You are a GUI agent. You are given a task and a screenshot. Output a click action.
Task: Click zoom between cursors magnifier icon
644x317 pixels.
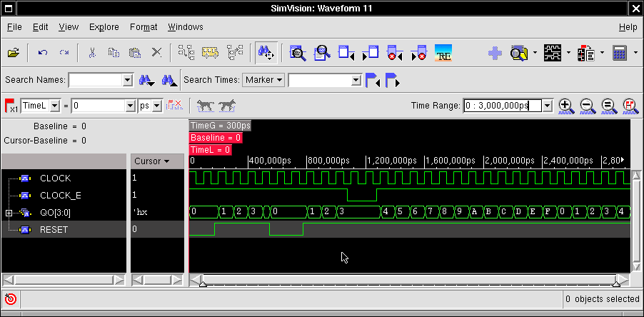[x=630, y=106]
